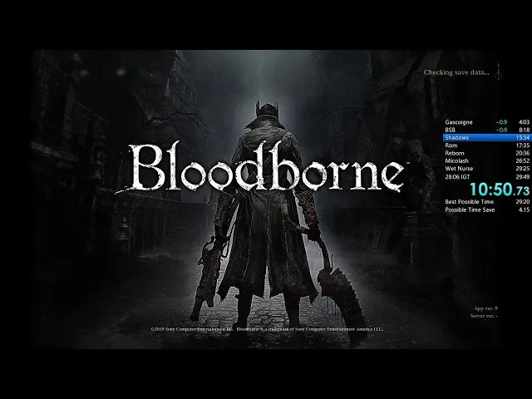Click the best possible time value 29:20
The width and height of the screenshot is (532, 399).
click(x=523, y=202)
